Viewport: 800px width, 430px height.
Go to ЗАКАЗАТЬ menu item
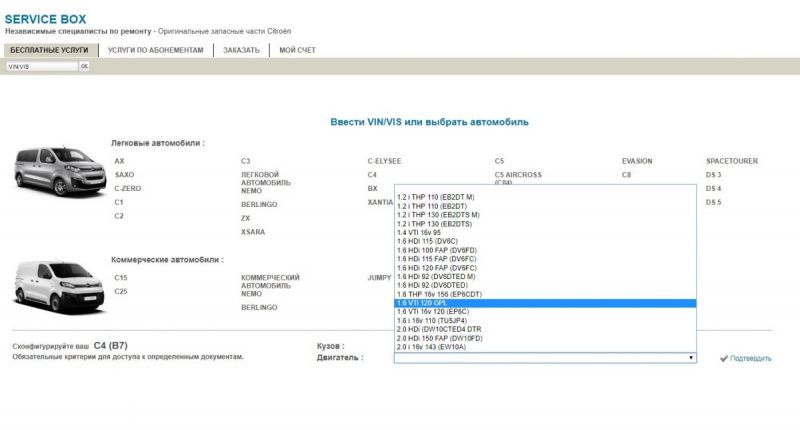[241, 50]
